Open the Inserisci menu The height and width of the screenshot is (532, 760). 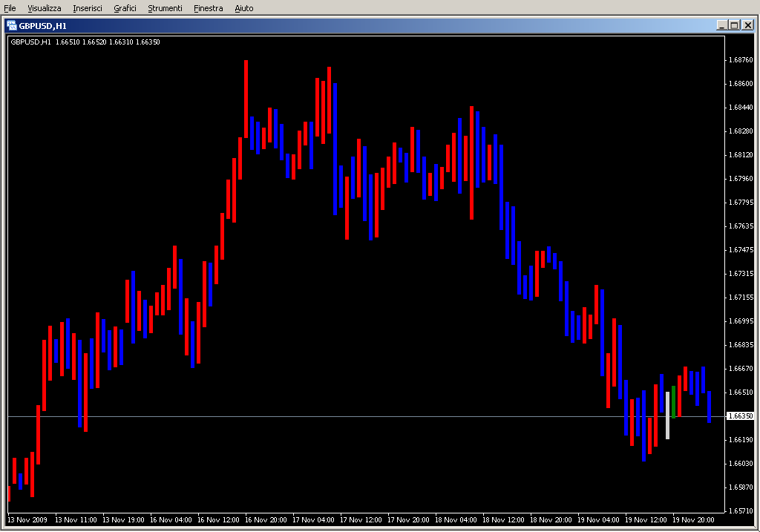(x=88, y=8)
